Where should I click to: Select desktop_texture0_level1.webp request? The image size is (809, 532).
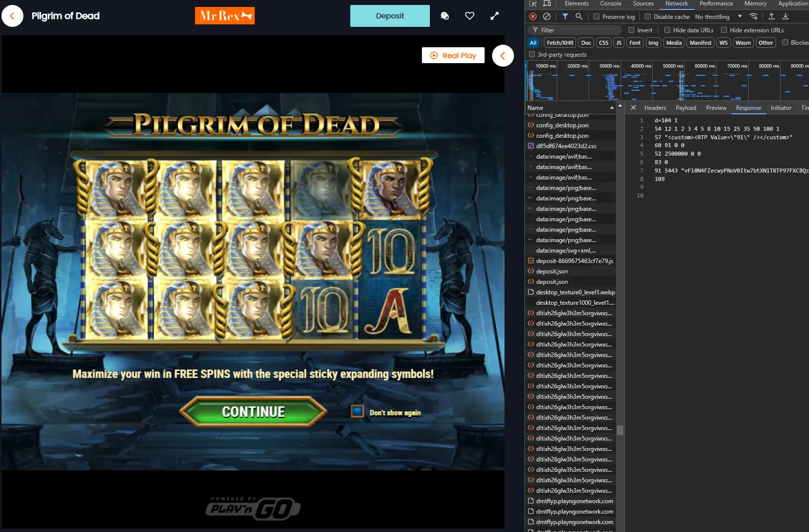coord(571,292)
